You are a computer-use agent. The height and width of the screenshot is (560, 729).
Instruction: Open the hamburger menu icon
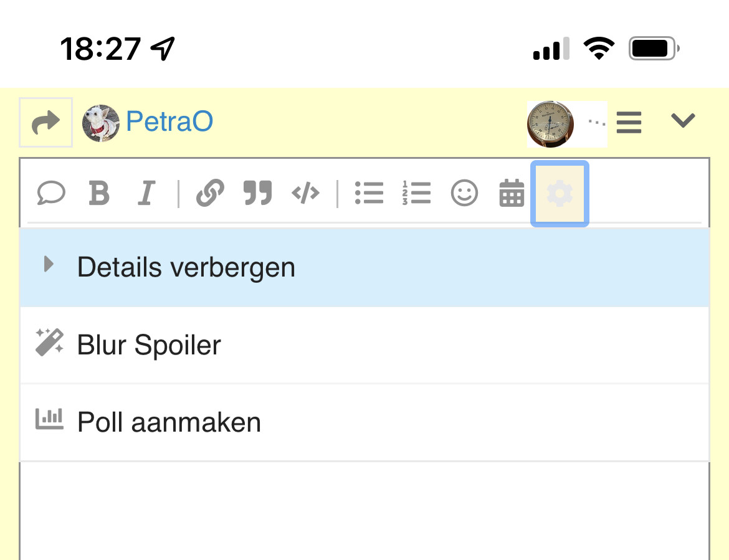[x=629, y=122]
